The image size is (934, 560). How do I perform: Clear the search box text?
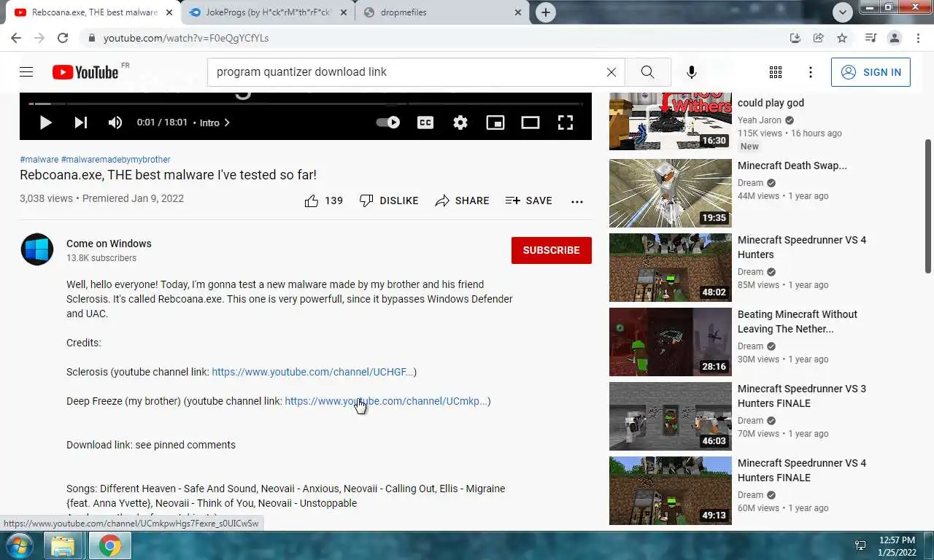click(611, 71)
